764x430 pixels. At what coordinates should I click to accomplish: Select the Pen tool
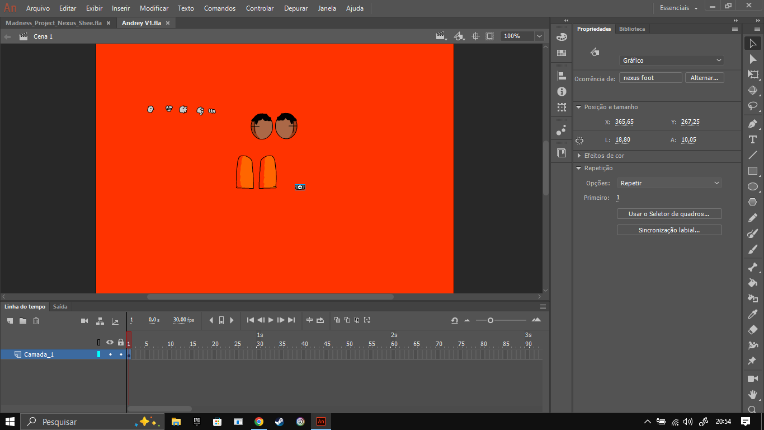pyautogui.click(x=753, y=124)
